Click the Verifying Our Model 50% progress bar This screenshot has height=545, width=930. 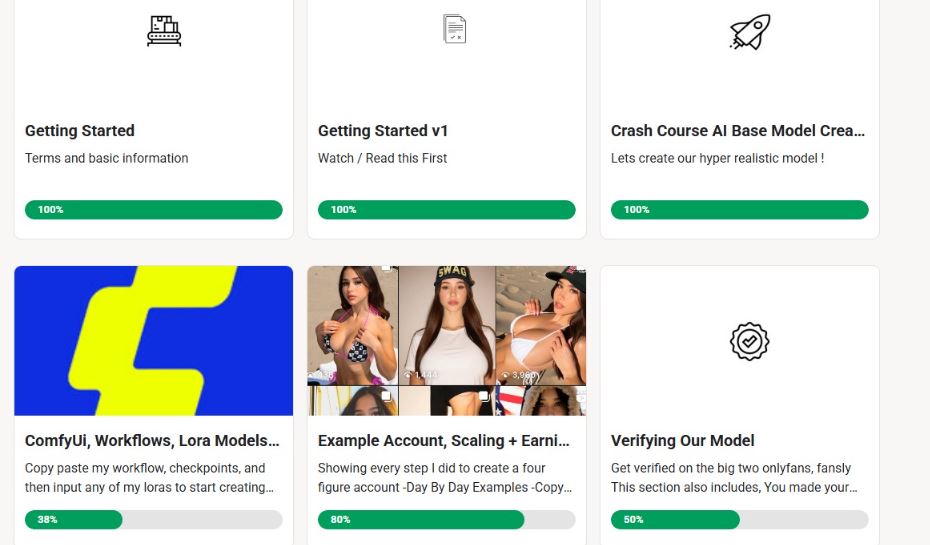739,520
